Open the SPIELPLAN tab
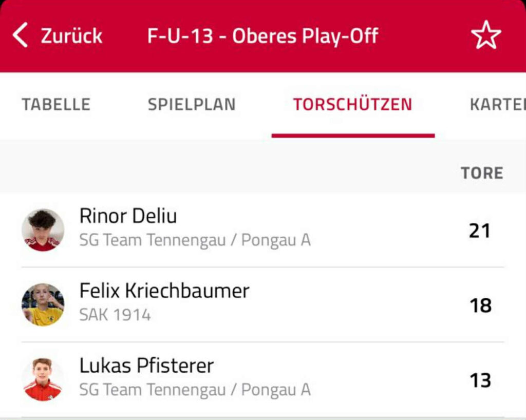The height and width of the screenshot is (420, 526). coord(192,104)
